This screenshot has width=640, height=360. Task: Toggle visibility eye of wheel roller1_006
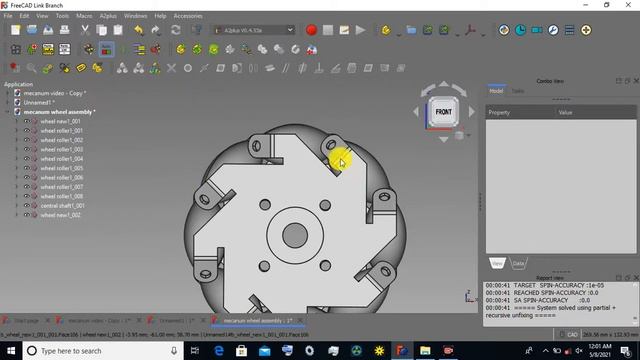click(x=27, y=178)
